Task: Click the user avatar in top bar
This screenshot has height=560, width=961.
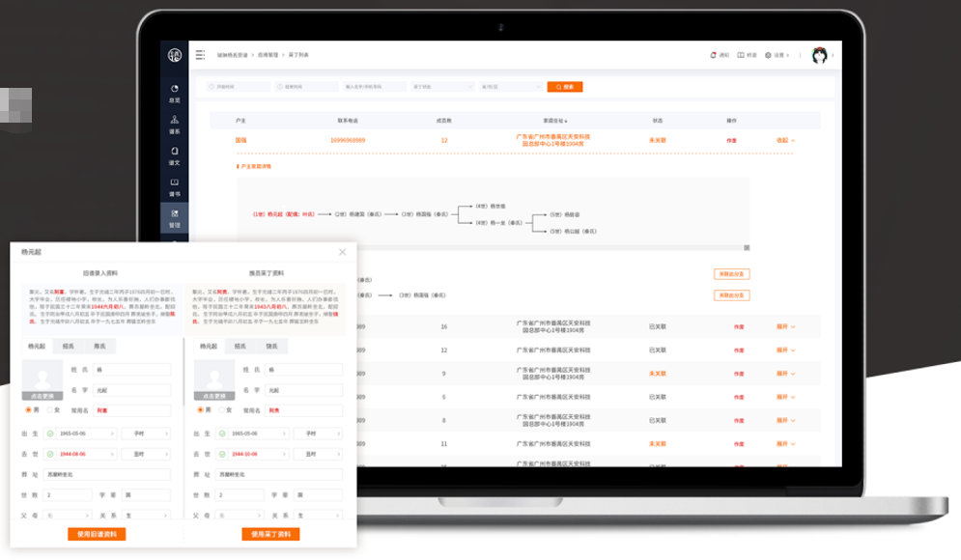Action: click(x=819, y=55)
